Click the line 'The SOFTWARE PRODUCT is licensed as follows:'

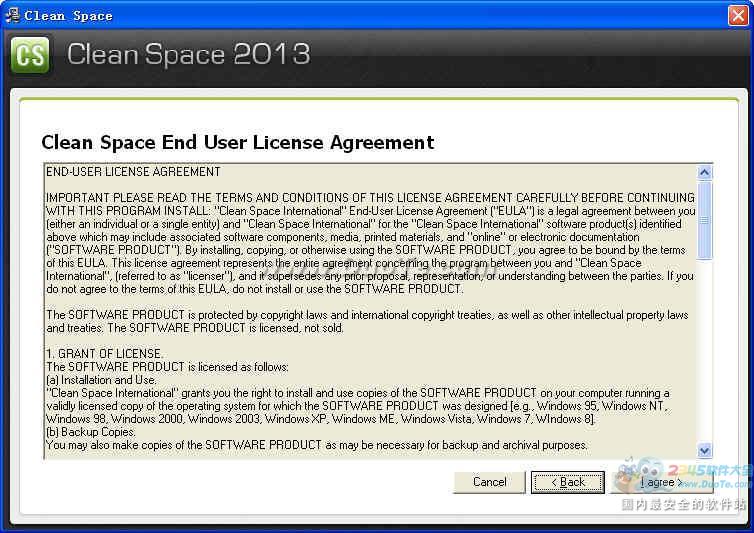click(167, 367)
